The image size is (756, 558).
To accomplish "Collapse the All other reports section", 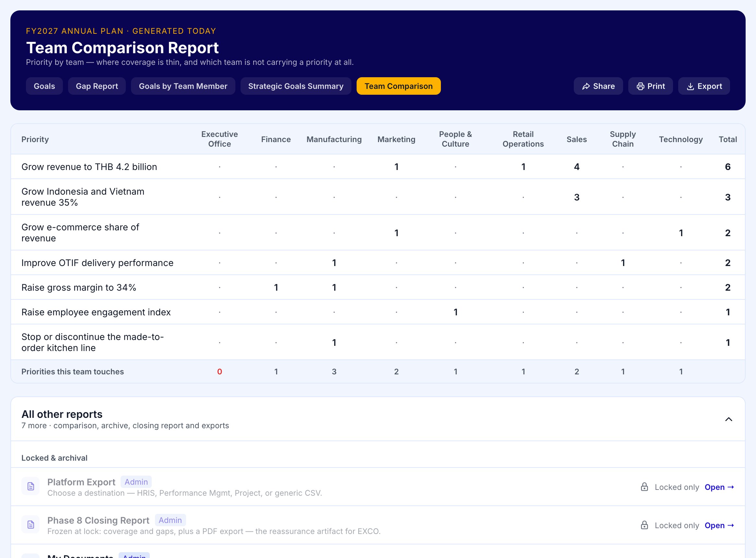I will click(x=729, y=419).
